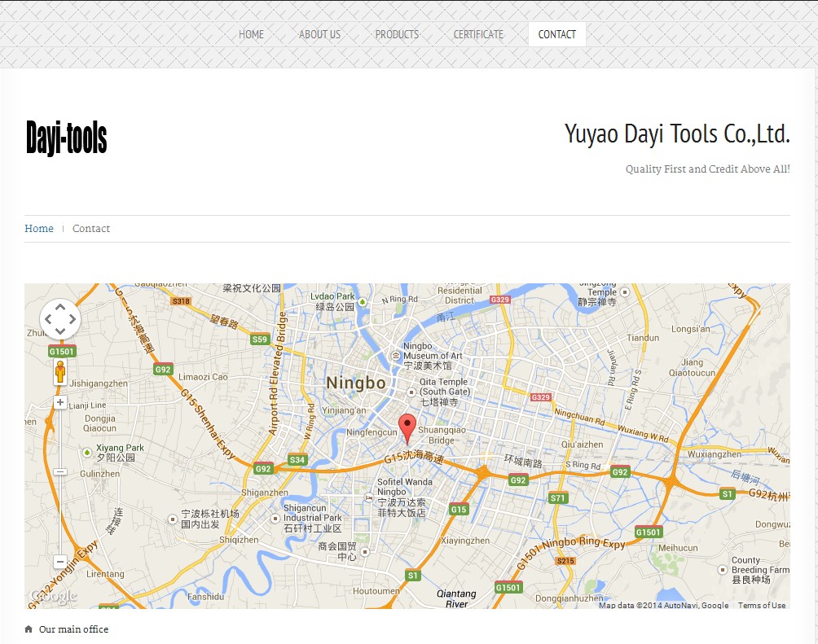
Task: Navigate to the CERTIFICATE page
Action: pos(478,34)
